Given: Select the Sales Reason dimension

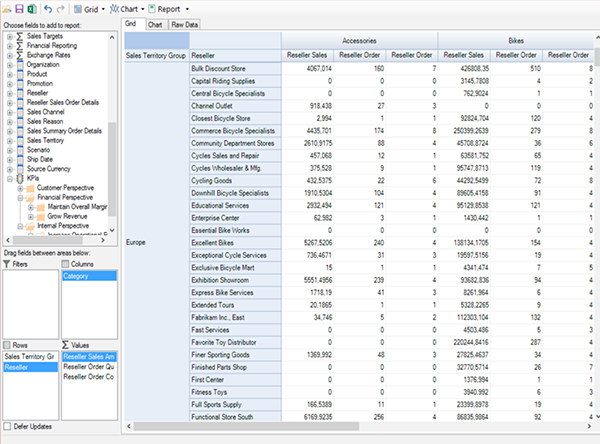Looking at the screenshot, I should point(45,122).
